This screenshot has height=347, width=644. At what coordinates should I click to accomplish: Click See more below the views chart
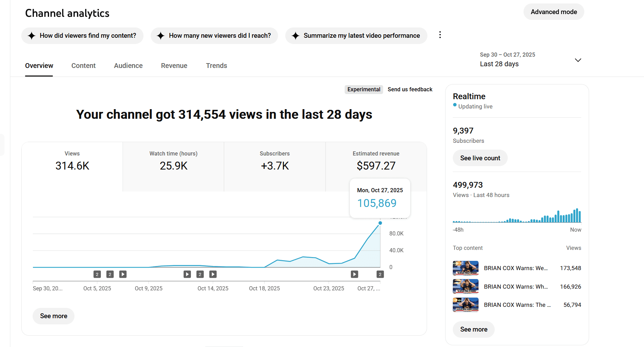pos(53,316)
